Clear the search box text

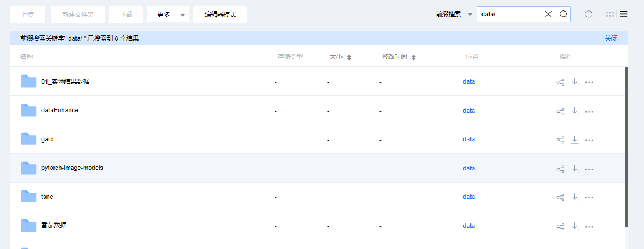coord(548,15)
